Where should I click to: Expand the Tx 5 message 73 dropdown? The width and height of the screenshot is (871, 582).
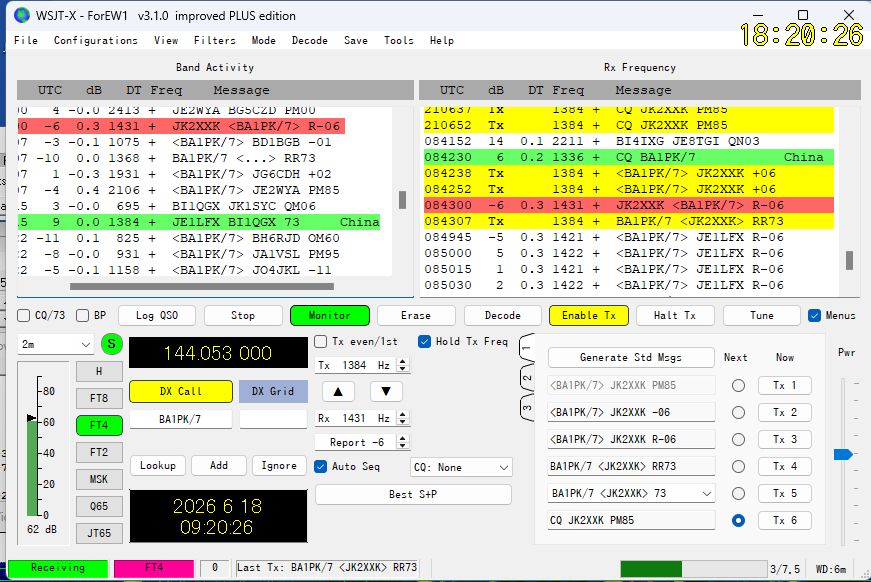707,493
